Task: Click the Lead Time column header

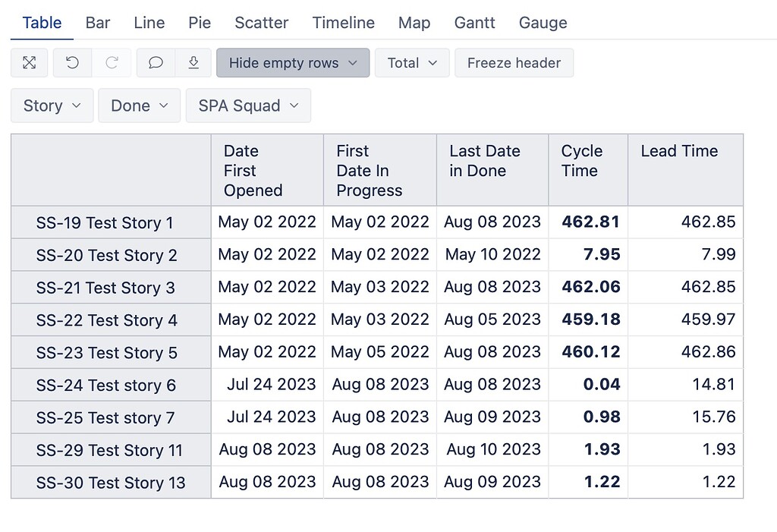Action: click(678, 151)
